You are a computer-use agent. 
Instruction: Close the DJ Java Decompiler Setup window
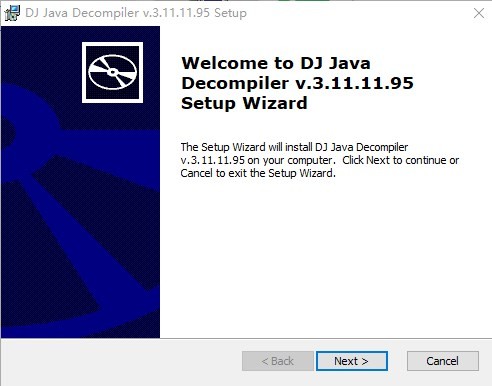[479, 13]
